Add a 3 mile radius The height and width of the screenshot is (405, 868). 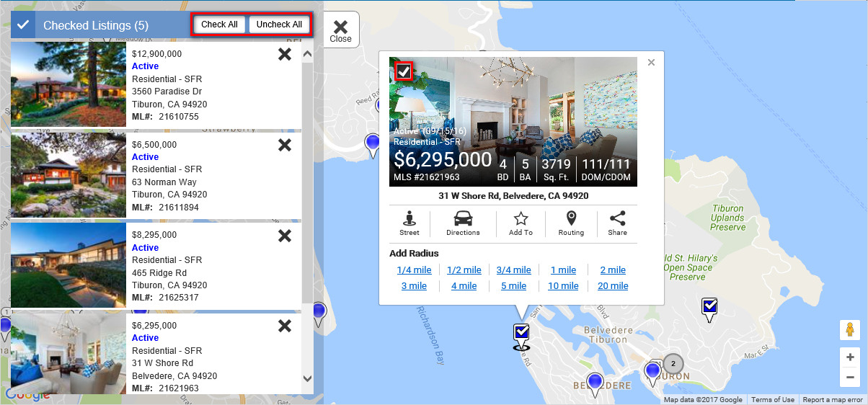[414, 286]
